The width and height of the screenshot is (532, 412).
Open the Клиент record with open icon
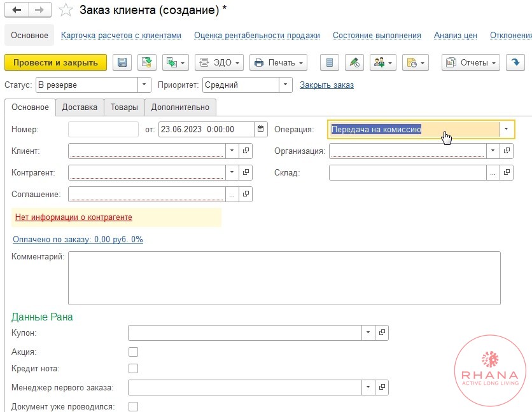coord(246,151)
